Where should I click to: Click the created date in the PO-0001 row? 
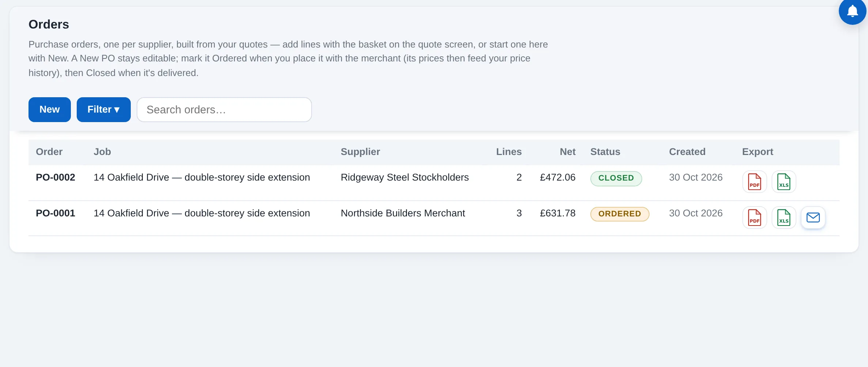pyautogui.click(x=696, y=213)
